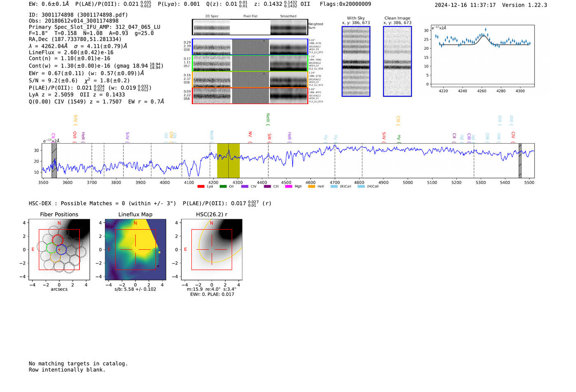Click the red N marker in Lineflux Map
576x392 pixels.
coord(135,223)
